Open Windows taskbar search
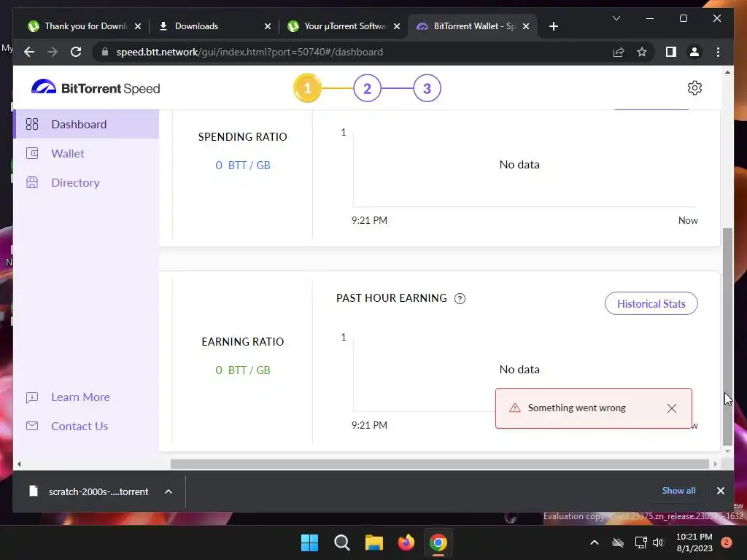This screenshot has height=560, width=747. [342, 542]
